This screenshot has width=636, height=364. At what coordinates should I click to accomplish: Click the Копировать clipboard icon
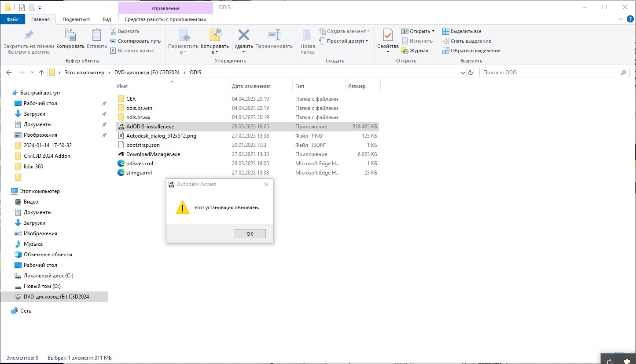point(70,36)
